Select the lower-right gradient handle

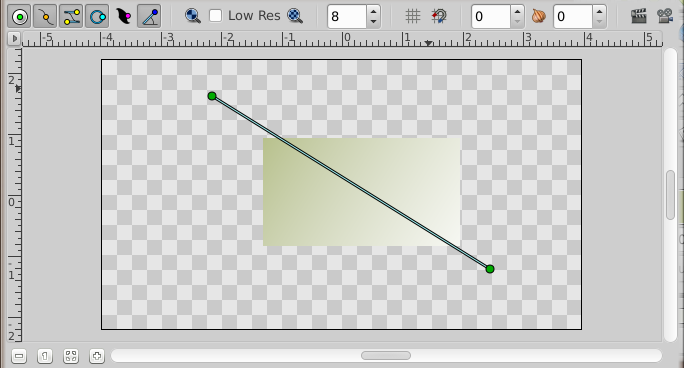(x=490, y=269)
